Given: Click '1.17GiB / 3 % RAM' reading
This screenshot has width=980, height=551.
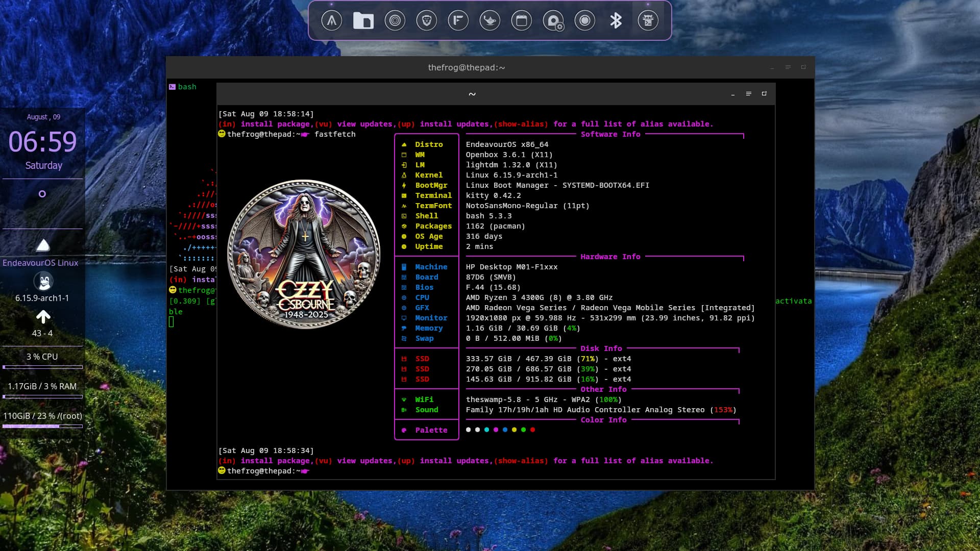Looking at the screenshot, I should (x=42, y=386).
